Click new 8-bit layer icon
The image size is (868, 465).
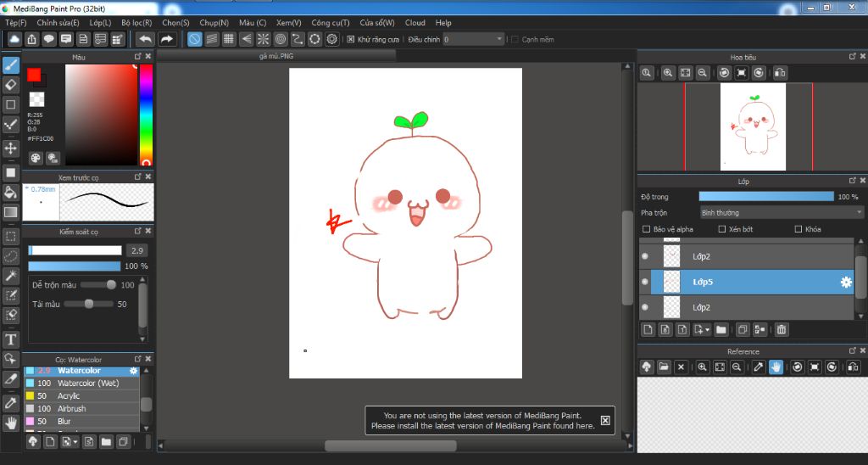[665, 330]
